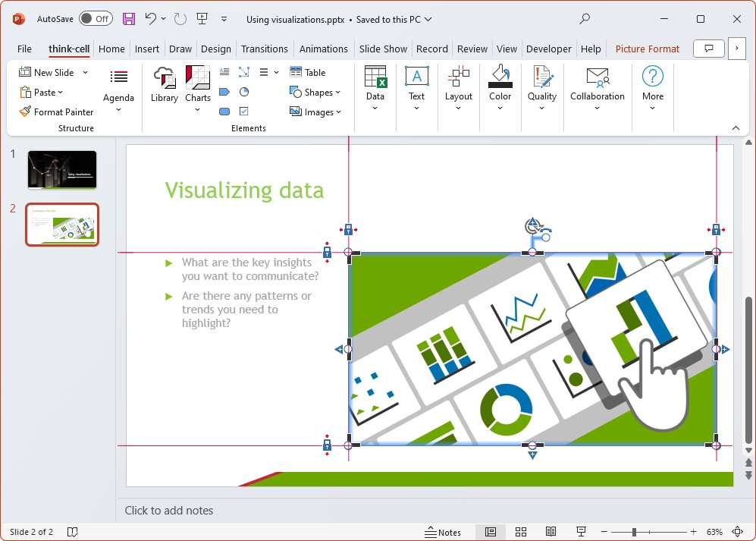The width and height of the screenshot is (756, 541).
Task: Toggle the Notes pane
Action: 443,532
